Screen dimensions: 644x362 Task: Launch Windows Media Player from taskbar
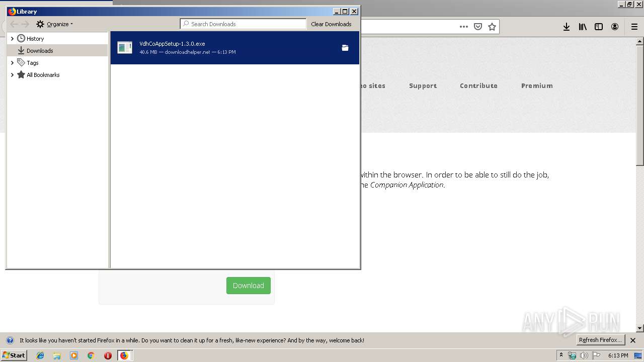point(74,355)
